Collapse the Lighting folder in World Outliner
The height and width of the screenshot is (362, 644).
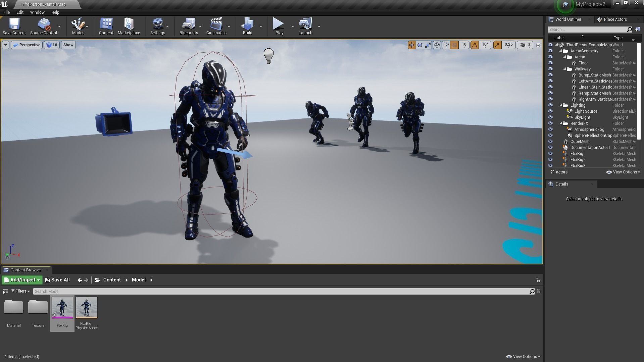pos(561,105)
